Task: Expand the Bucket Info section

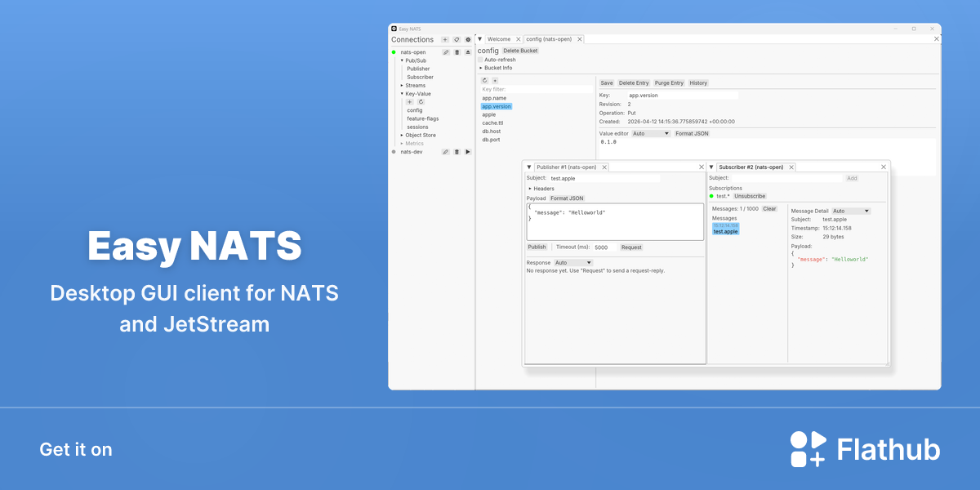Action: [481, 68]
